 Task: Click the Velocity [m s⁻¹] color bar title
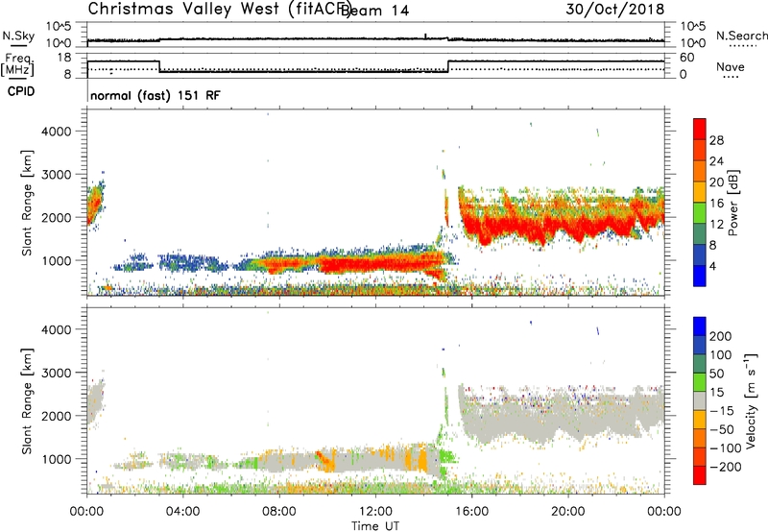(751, 400)
